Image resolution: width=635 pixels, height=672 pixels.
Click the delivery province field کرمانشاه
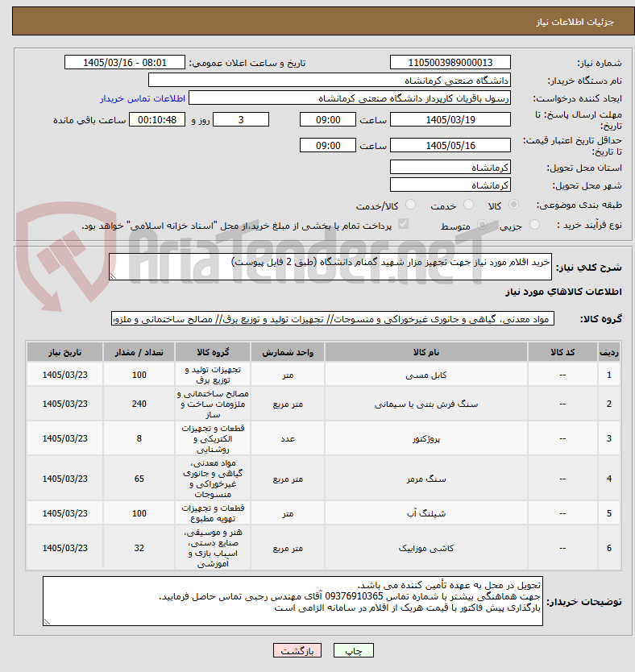(450, 167)
